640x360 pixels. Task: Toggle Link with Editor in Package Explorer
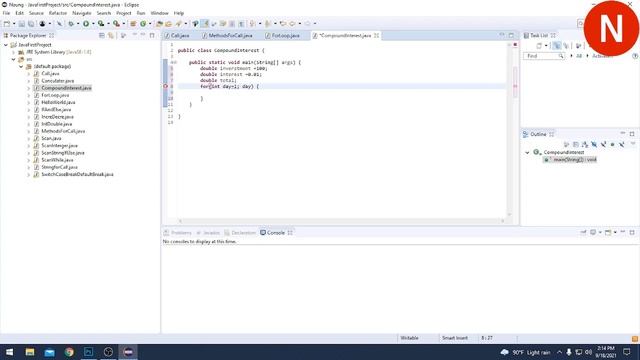click(x=111, y=36)
